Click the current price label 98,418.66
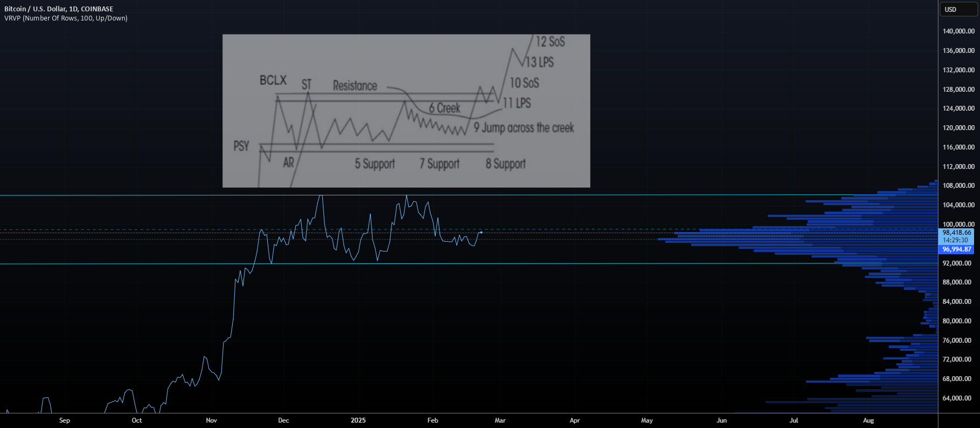This screenshot has height=428, width=980. tap(956, 232)
